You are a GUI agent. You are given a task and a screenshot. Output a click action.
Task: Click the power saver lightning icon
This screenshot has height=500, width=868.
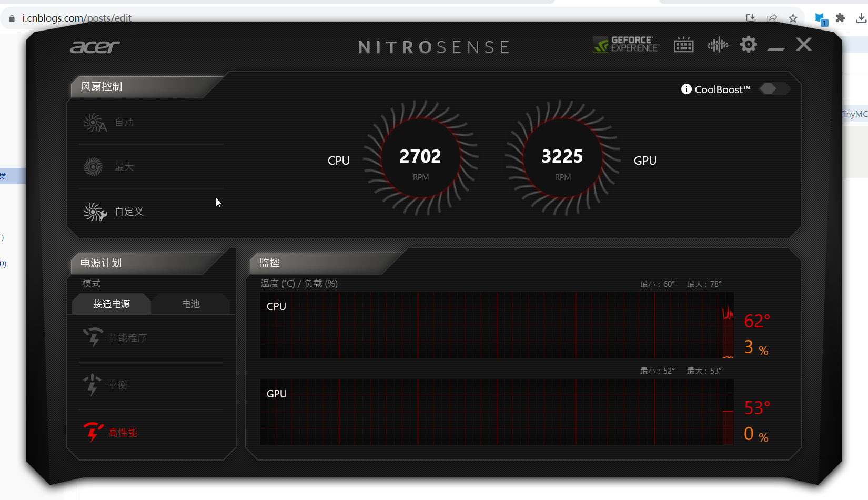click(93, 337)
